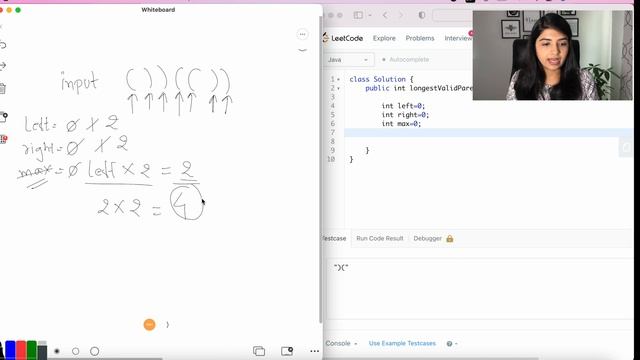Click the code line 'int right=0;'

(405, 115)
